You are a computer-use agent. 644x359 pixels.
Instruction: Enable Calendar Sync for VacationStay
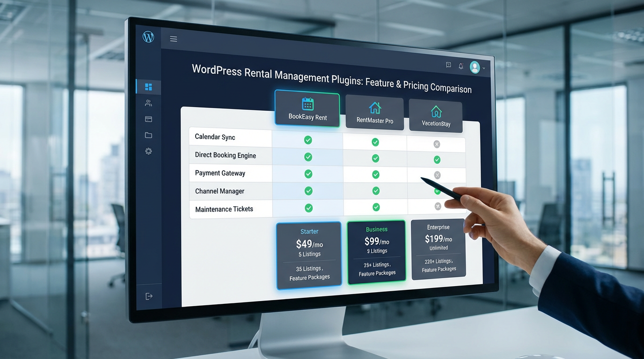point(436,144)
